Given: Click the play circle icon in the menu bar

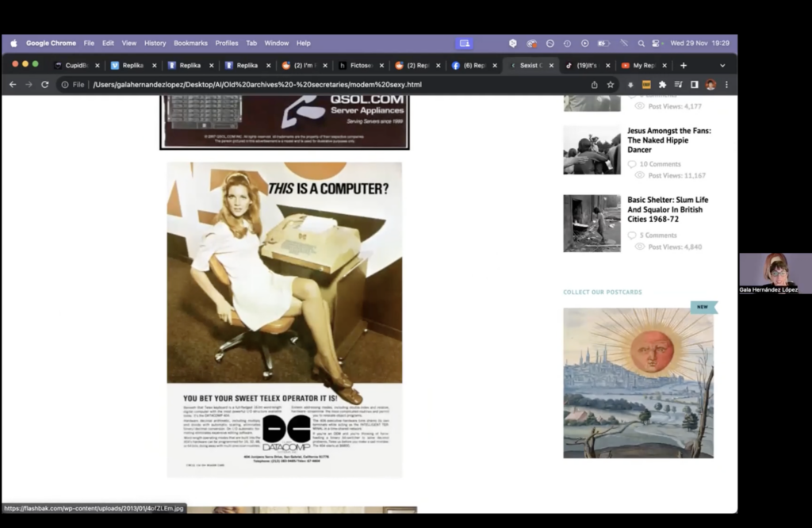Looking at the screenshot, I should 584,44.
